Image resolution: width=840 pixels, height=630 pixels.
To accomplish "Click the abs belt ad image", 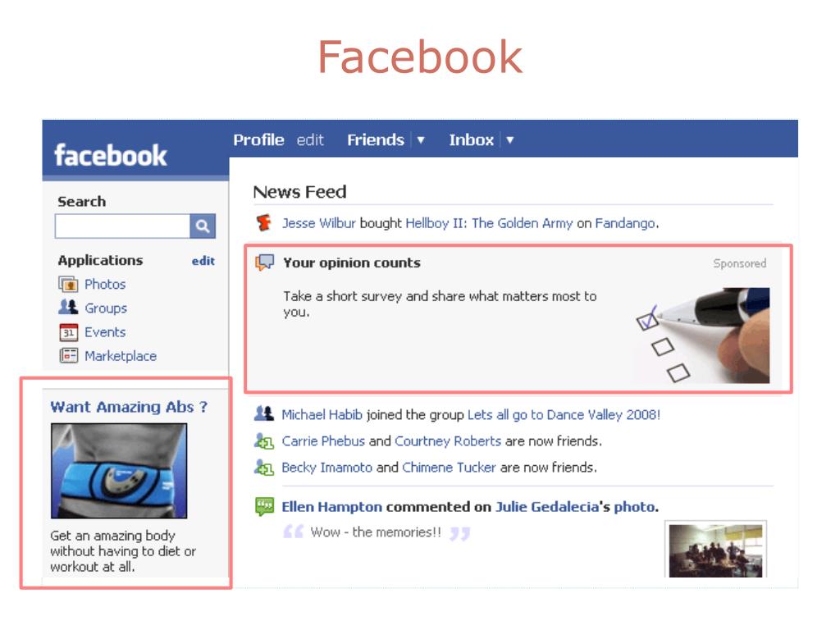I will (119, 470).
